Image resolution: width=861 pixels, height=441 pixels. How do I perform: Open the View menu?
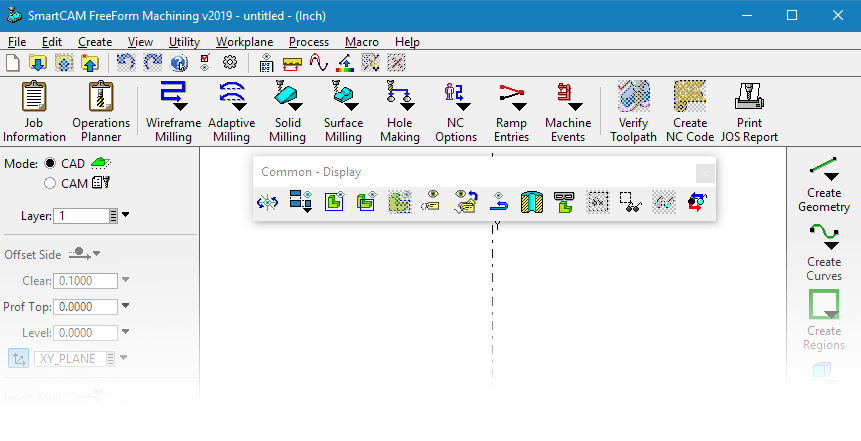[x=140, y=42]
